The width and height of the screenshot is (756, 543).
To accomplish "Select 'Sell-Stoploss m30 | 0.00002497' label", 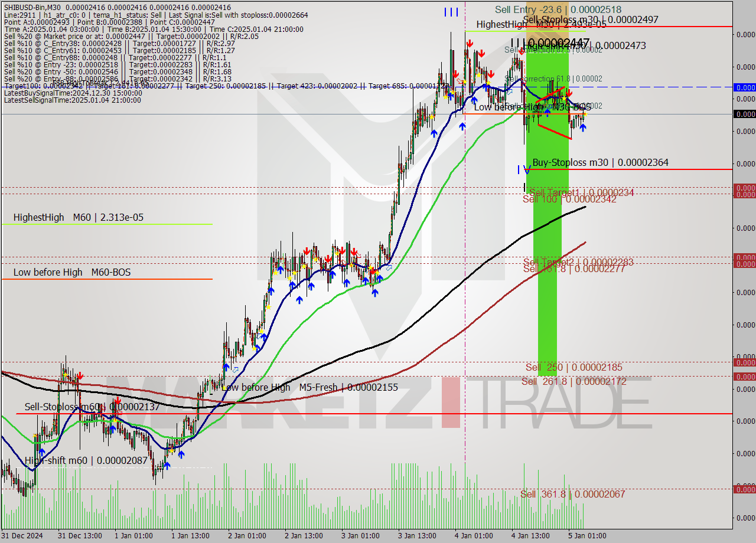I will (591, 19).
